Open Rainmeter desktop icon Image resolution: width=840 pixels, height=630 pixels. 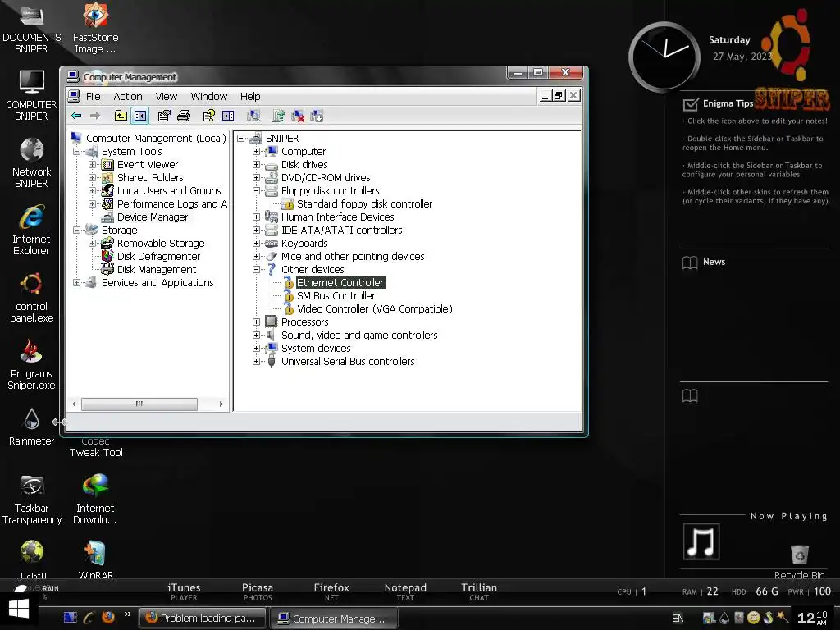pos(31,427)
